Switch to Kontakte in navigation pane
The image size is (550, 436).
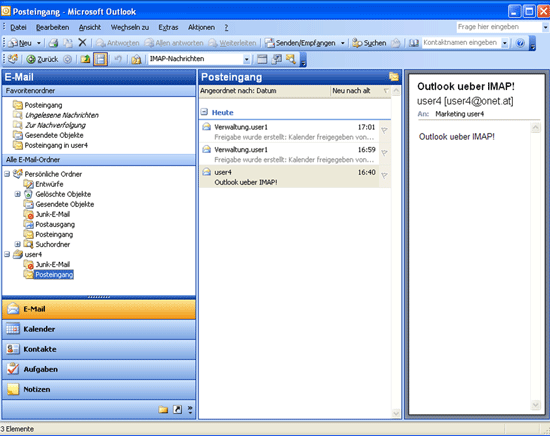[99, 349]
